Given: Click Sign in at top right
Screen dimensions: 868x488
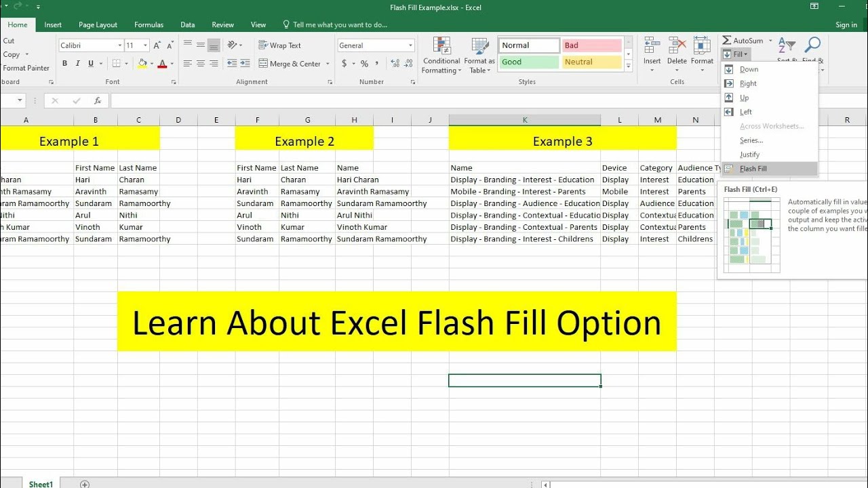Looking at the screenshot, I should 846,25.
